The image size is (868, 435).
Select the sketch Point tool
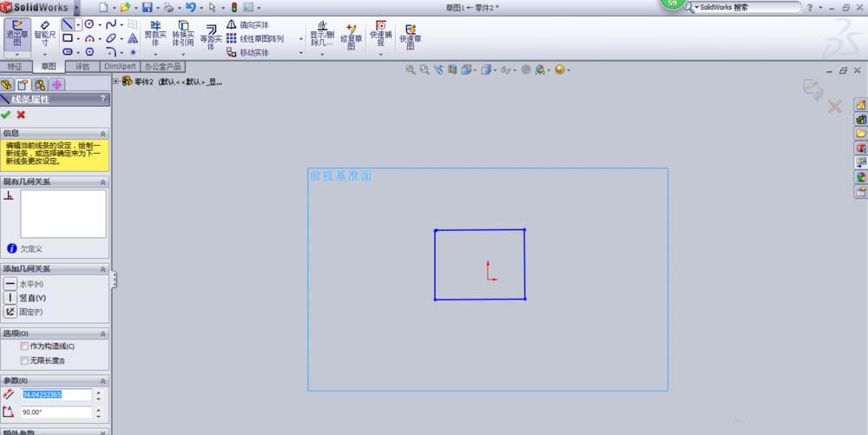coord(133,52)
